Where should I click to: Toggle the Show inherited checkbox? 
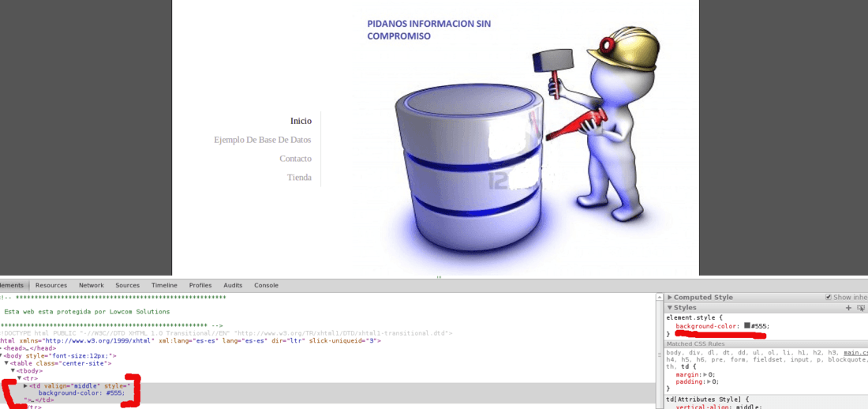[828, 297]
